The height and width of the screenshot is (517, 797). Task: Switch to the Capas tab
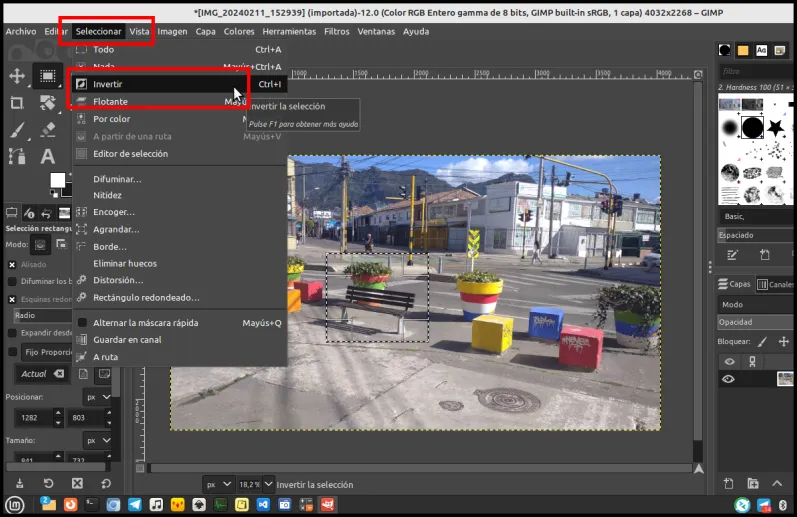[x=734, y=284]
